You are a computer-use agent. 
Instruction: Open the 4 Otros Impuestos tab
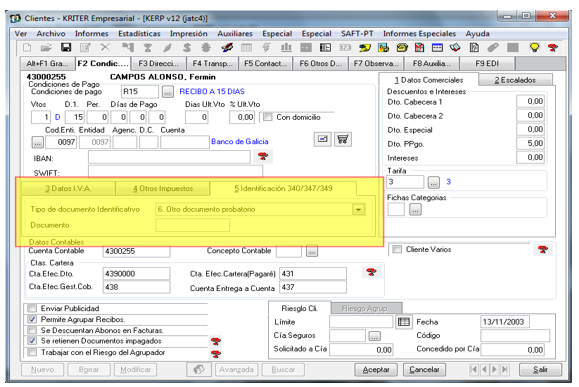click(x=163, y=188)
